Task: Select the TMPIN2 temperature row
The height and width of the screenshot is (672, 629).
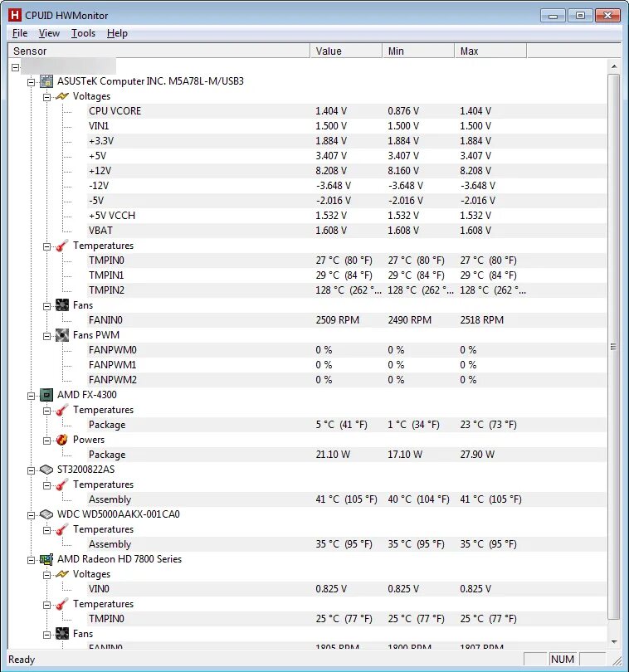Action: click(346, 290)
